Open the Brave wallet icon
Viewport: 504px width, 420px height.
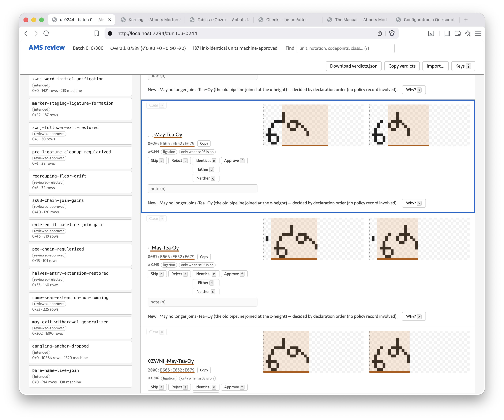click(458, 33)
